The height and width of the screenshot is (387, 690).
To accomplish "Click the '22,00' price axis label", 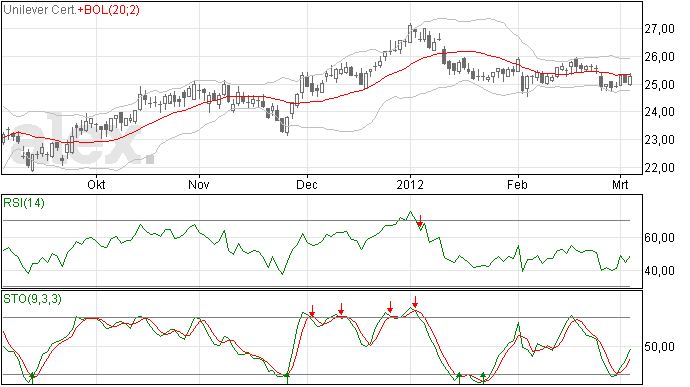I will coord(659,168).
